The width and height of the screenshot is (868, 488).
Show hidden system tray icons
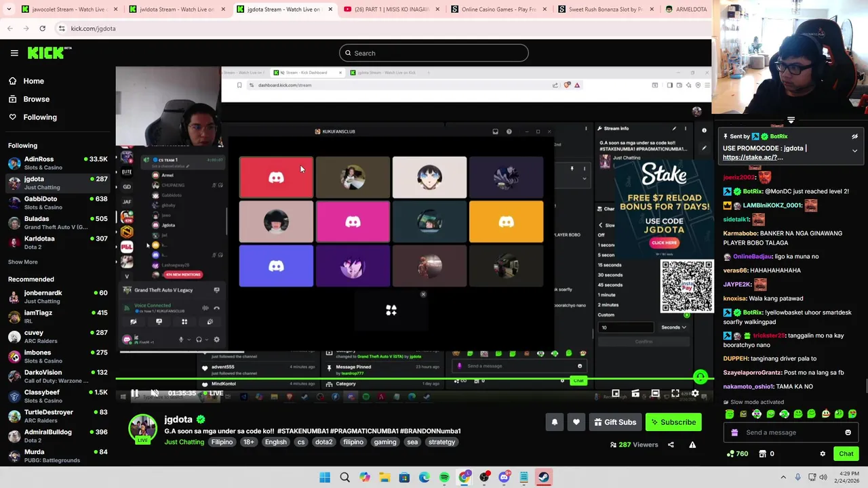[x=783, y=478]
